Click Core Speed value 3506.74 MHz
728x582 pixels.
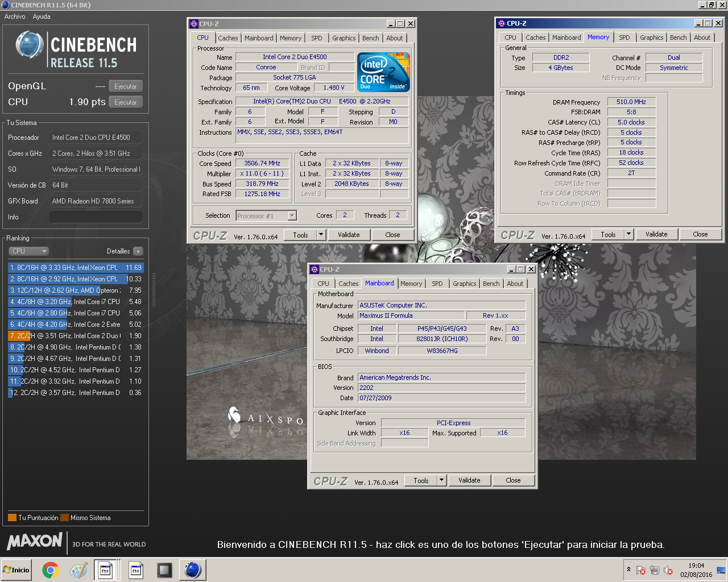[x=262, y=164]
